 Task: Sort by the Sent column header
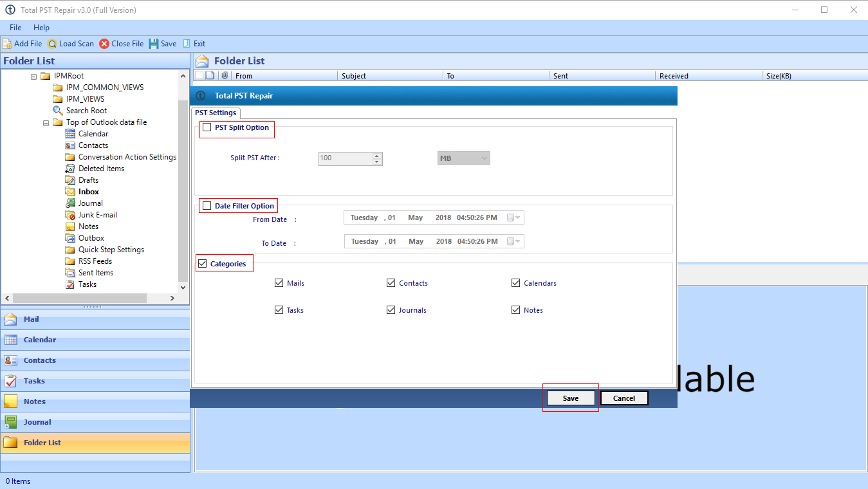[604, 76]
